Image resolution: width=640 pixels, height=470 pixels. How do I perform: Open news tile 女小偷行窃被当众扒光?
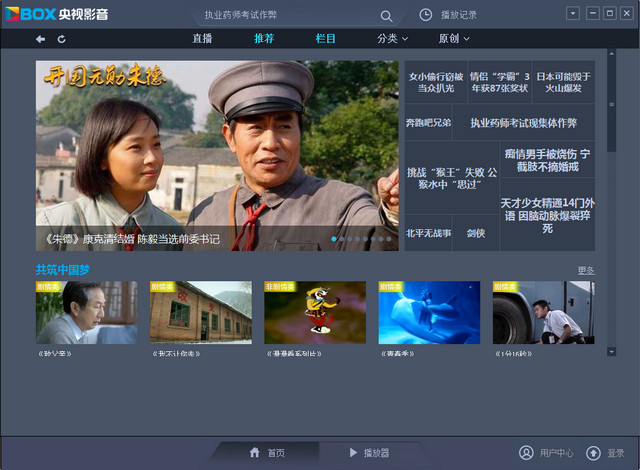tap(436, 82)
